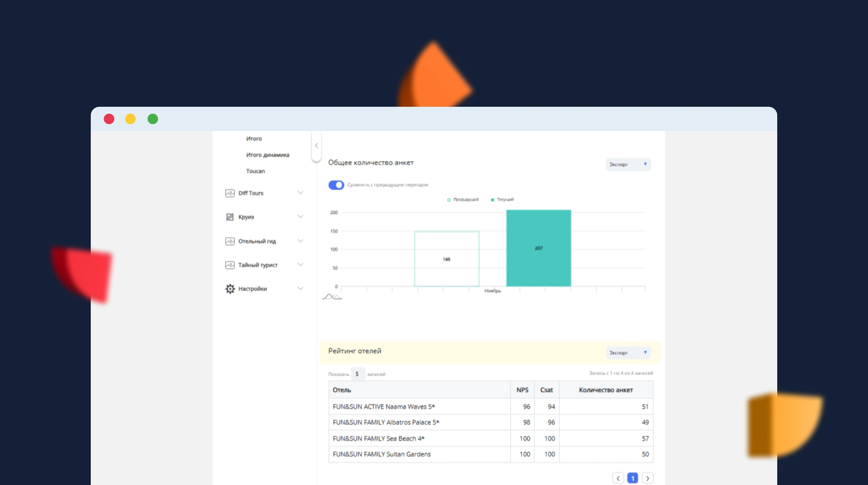
Task: Open the Экспорт dropdown above the chart
Action: (628, 164)
